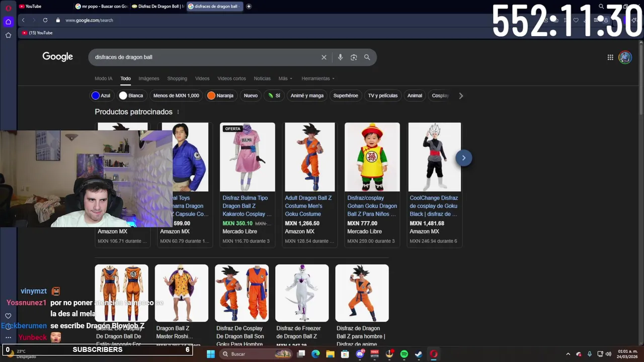Open Windows Start menu
644x362 pixels.
coord(211,354)
